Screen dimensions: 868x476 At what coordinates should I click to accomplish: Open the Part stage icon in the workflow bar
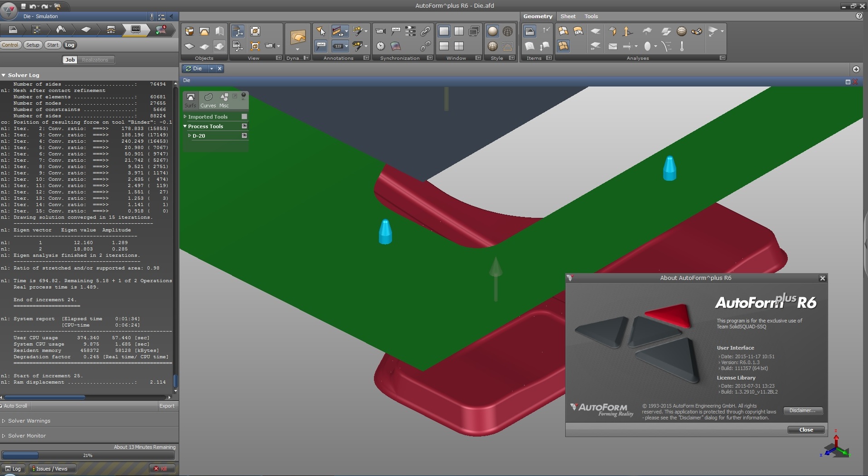(12, 29)
